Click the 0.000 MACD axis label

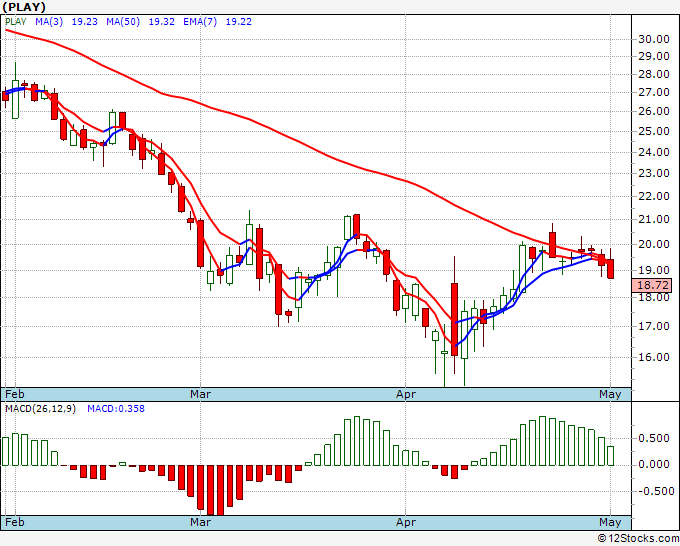654,464
